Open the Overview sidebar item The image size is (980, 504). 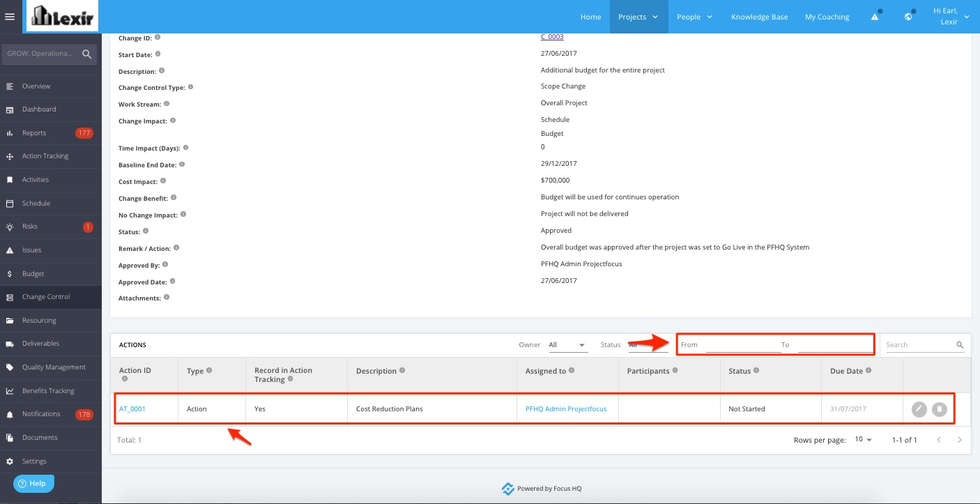51,86
